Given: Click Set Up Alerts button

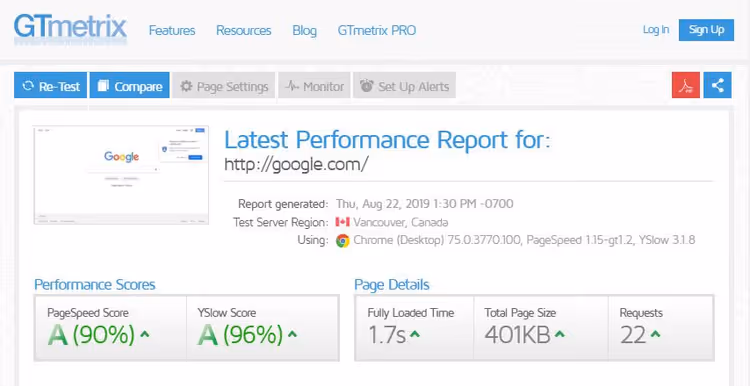Looking at the screenshot, I should click(404, 85).
